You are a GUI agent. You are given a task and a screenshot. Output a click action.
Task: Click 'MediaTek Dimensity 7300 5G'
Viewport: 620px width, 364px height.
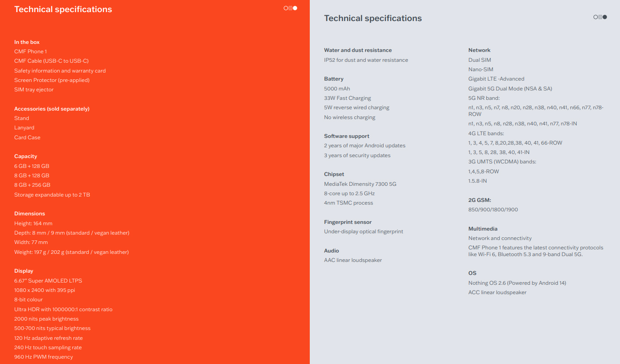click(x=360, y=184)
